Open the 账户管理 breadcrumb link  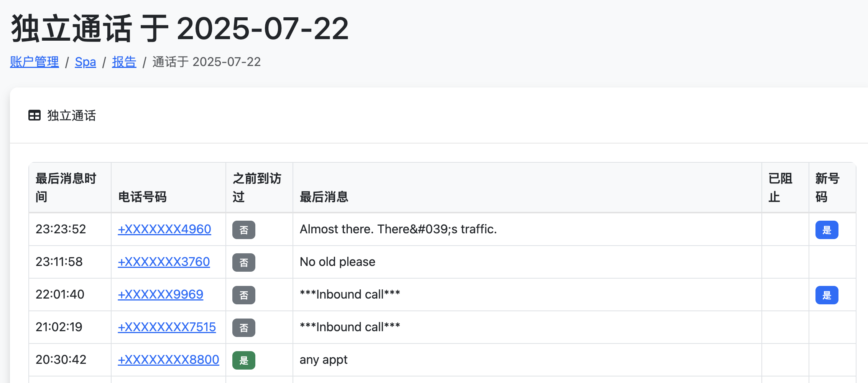click(x=35, y=62)
